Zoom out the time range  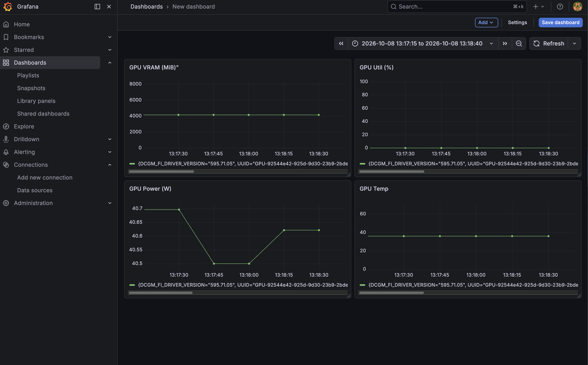519,43
